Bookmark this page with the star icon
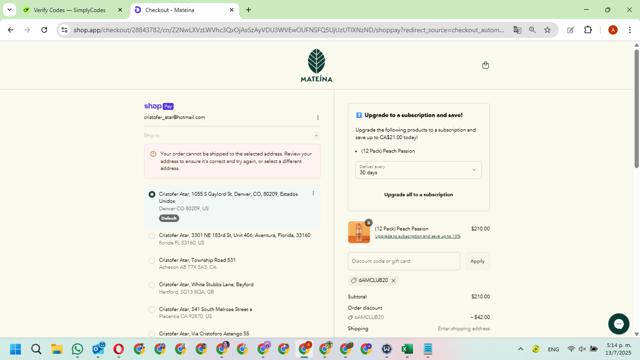Image resolution: width=640 pixels, height=360 pixels. coord(547,30)
